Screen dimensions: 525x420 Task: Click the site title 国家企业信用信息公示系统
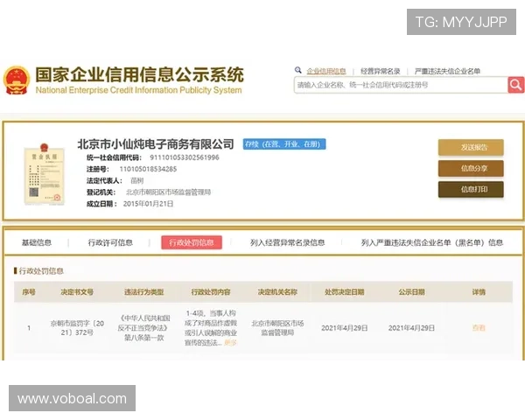click(140, 74)
